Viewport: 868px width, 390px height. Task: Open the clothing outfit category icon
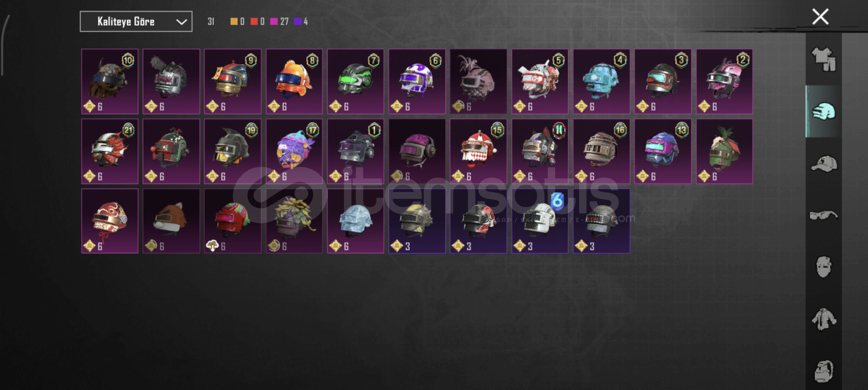(824, 59)
